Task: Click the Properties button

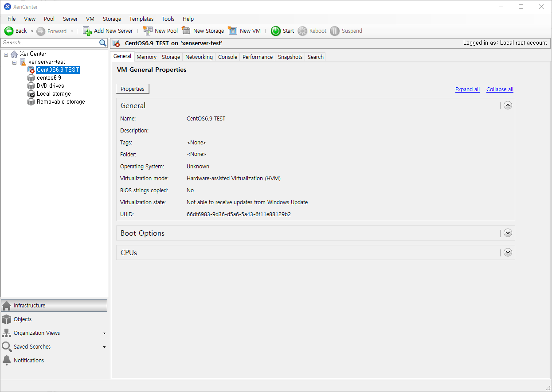Action: pos(133,89)
